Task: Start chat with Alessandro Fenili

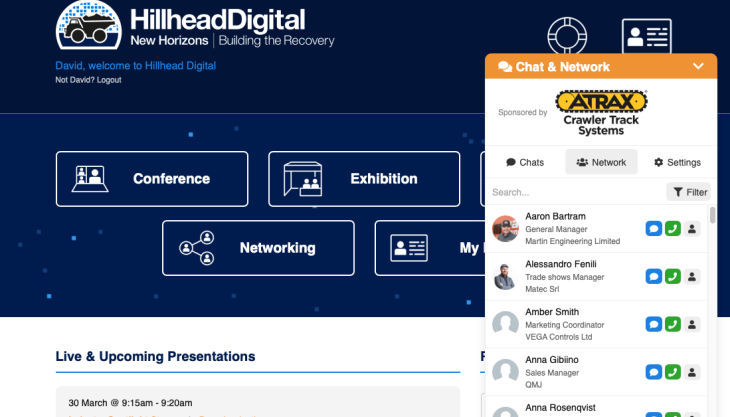Action: (x=654, y=276)
